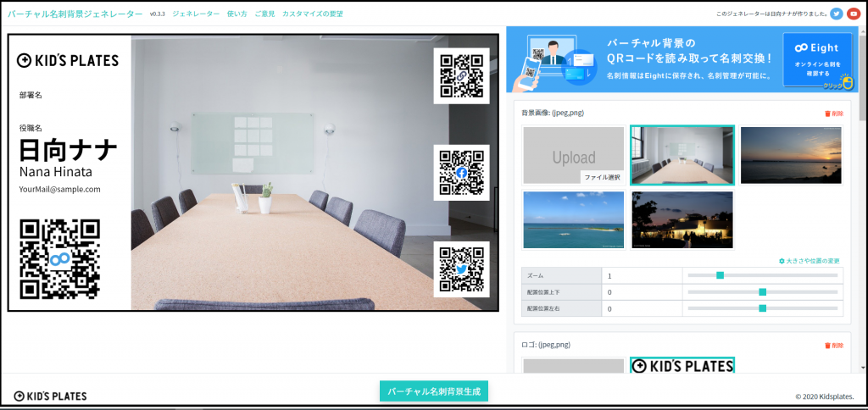Screen dimensions: 868x410
Task: Click YourMail@sample.com on card
Action: tap(60, 189)
